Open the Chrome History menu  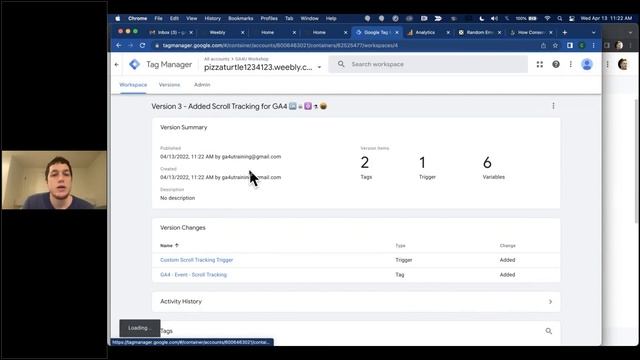click(212, 18)
